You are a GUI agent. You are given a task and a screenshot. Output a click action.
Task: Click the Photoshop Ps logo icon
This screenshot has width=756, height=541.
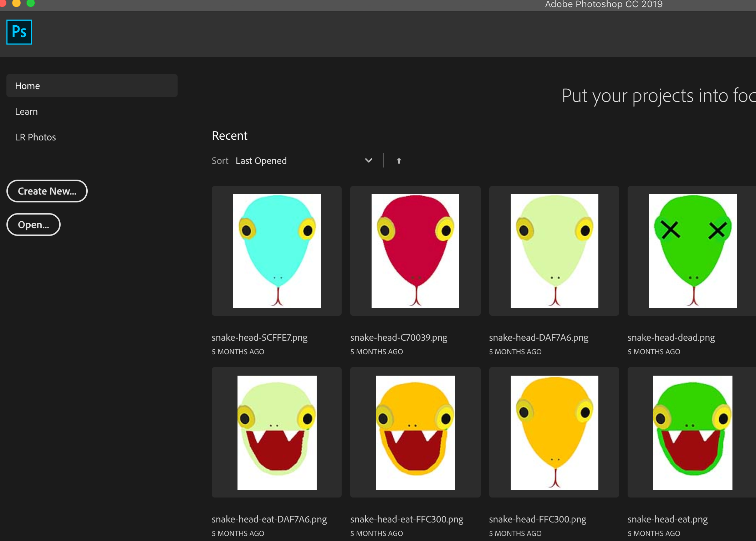pyautogui.click(x=19, y=32)
